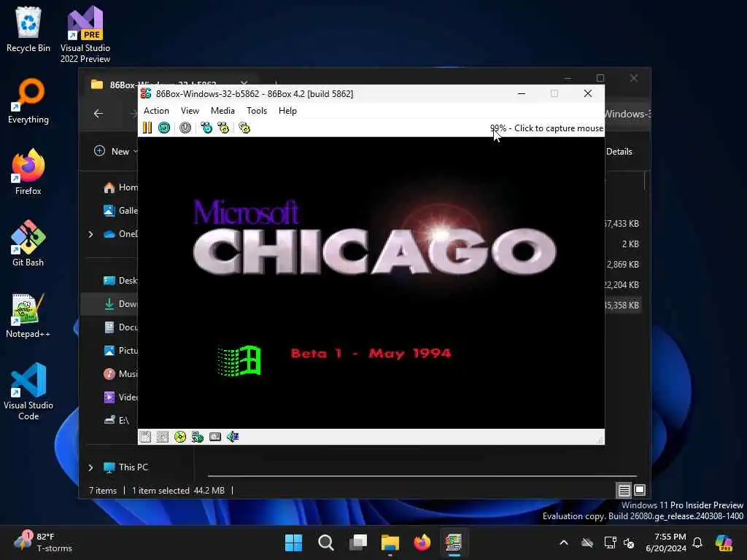This screenshot has height=560, width=747.
Task: Select Visual Studio Code desktop shortcut
Action: click(28, 392)
